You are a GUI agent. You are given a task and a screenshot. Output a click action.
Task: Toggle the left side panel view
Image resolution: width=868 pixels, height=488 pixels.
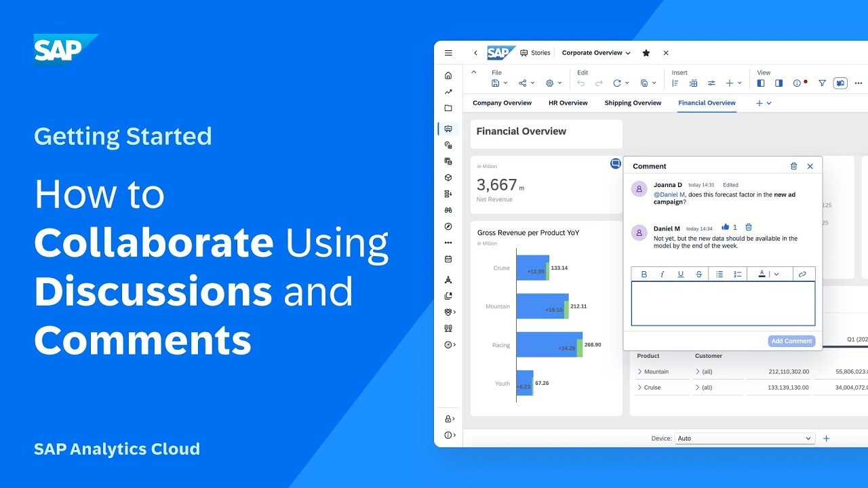pyautogui.click(x=761, y=83)
